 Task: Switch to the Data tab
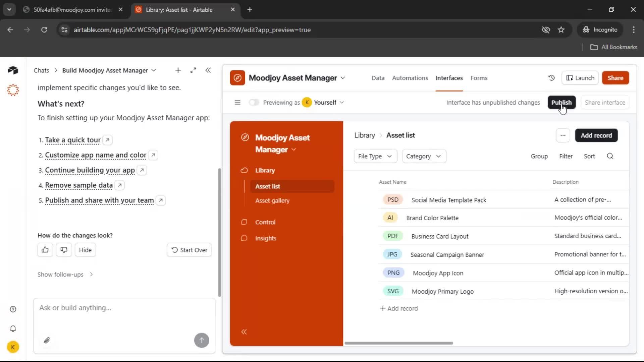[378, 78]
